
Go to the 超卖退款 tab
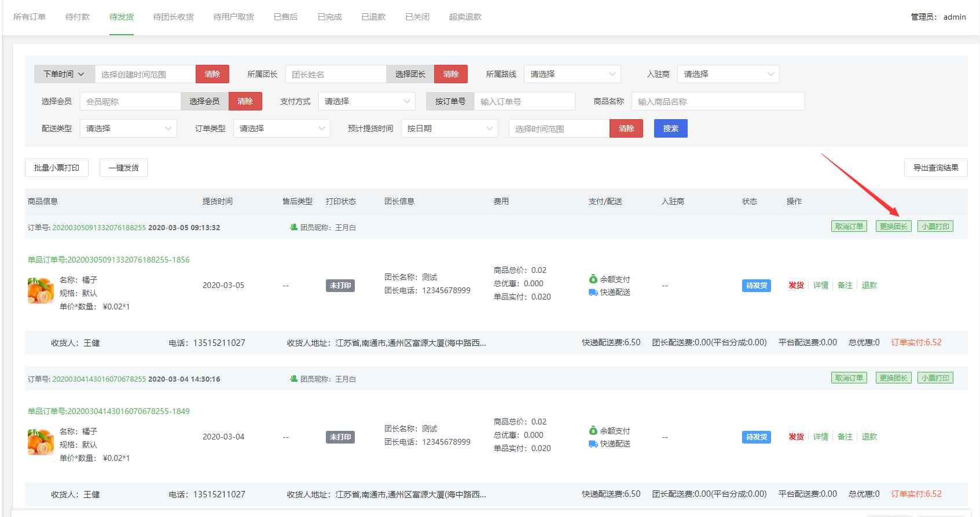pyautogui.click(x=465, y=17)
